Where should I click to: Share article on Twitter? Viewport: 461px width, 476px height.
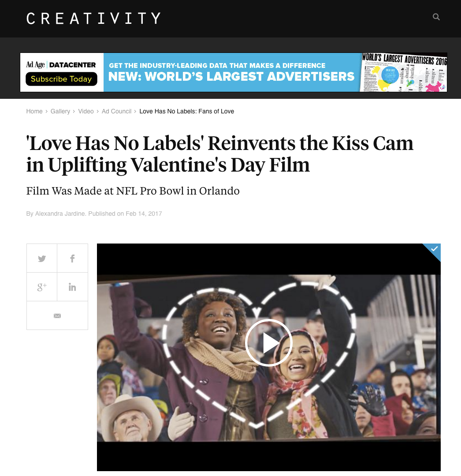pyautogui.click(x=42, y=259)
